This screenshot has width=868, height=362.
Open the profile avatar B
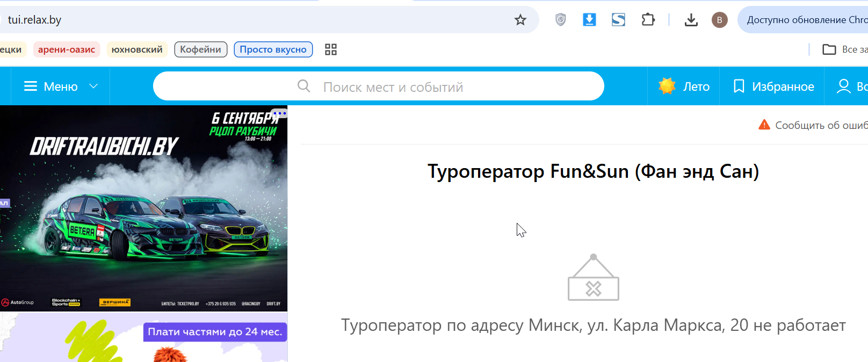pyautogui.click(x=720, y=20)
